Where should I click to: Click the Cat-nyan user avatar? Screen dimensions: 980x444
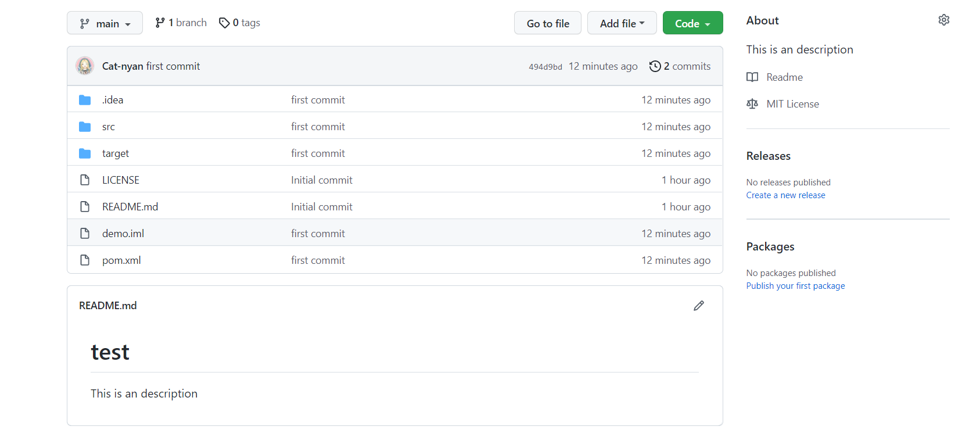(x=85, y=66)
